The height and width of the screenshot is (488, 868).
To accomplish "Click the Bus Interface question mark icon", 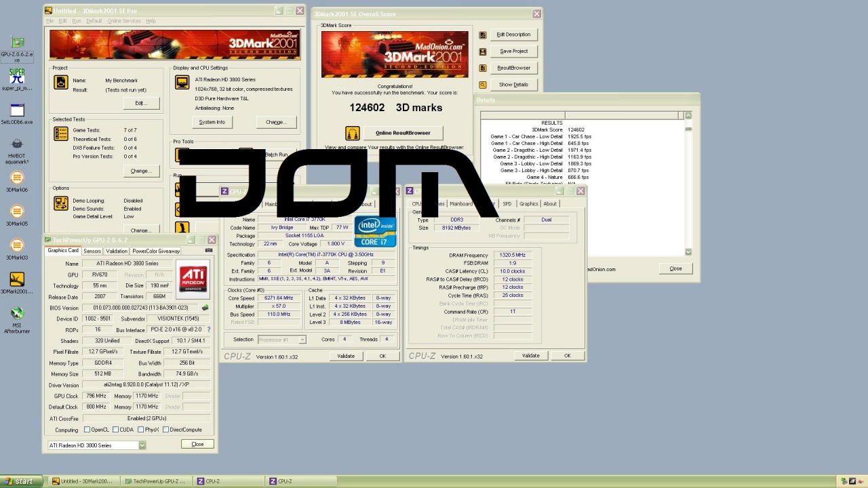I will (x=208, y=329).
